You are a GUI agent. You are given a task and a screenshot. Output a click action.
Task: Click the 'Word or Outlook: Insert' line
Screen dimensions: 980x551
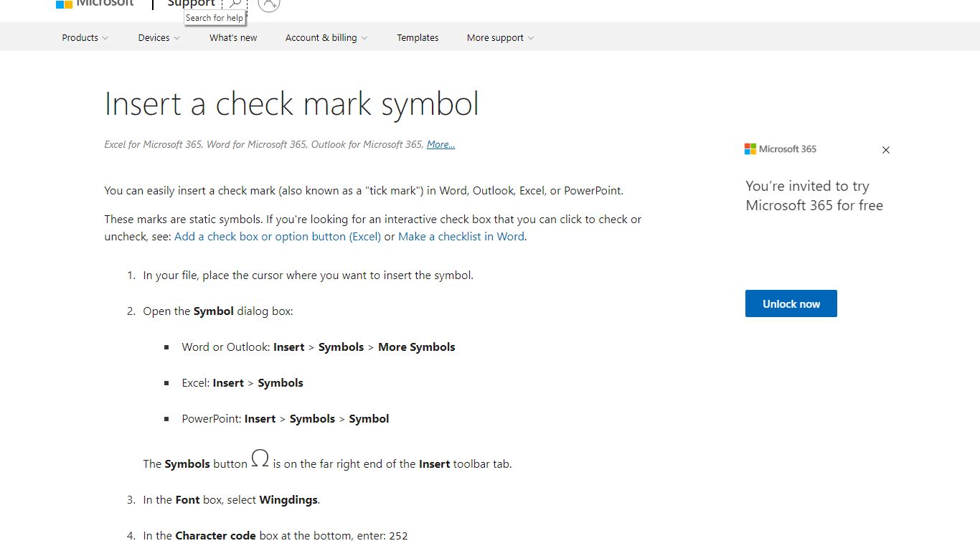point(319,347)
